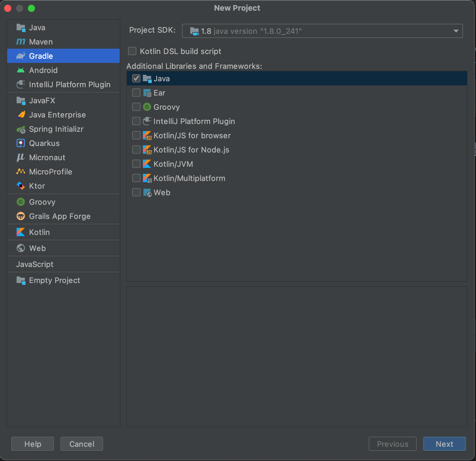
Task: Select Maven project type
Action: click(x=63, y=42)
